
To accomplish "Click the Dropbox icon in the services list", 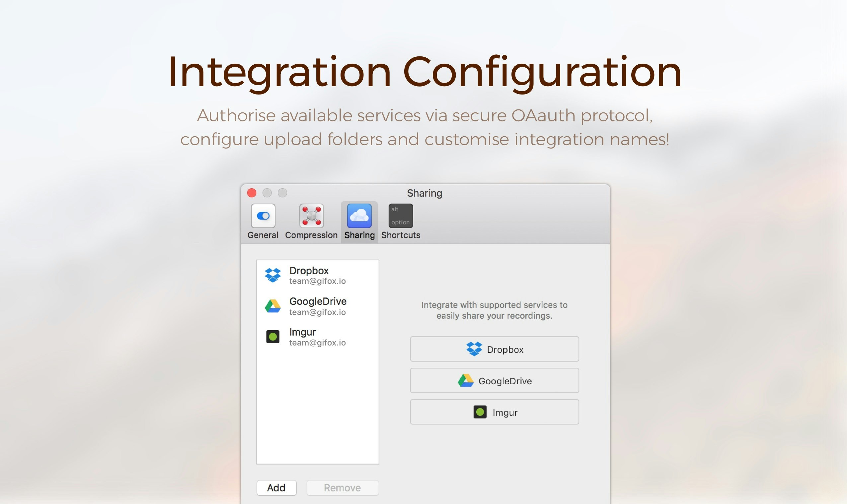I will point(273,275).
